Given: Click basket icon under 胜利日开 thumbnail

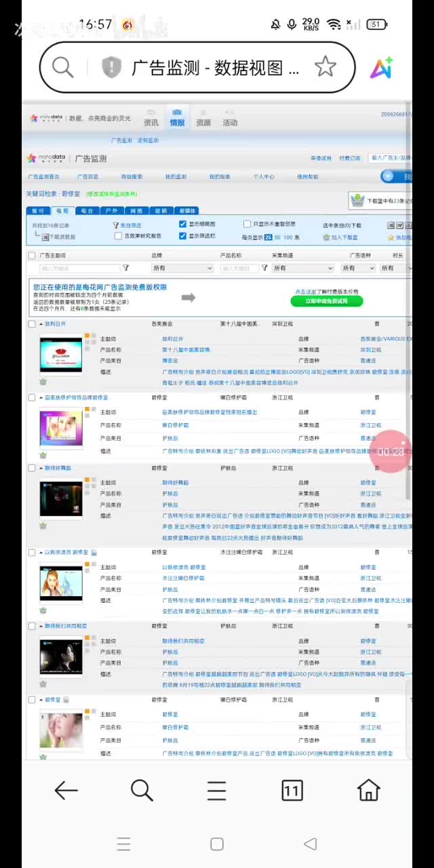Looking at the screenshot, I should pyautogui.click(x=43, y=382).
